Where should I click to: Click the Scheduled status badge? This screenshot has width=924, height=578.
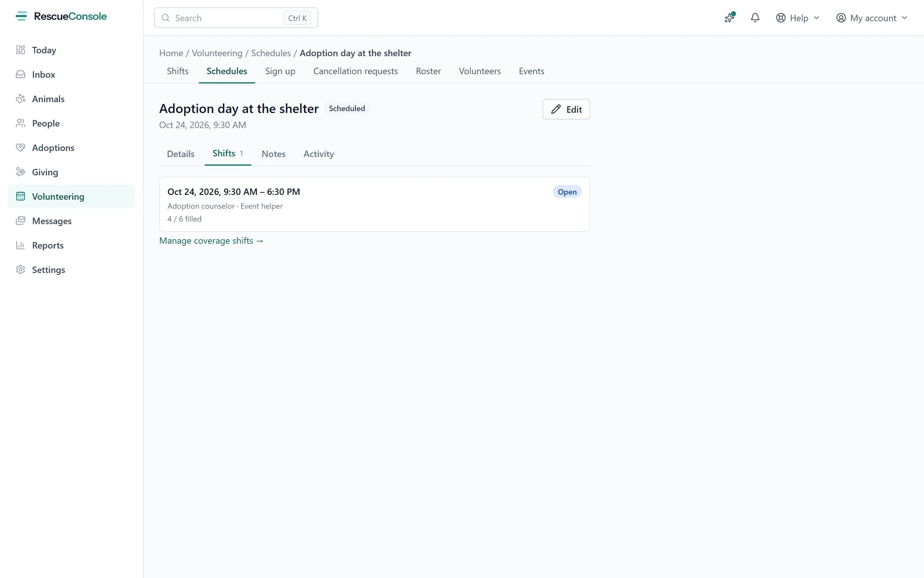tap(347, 109)
